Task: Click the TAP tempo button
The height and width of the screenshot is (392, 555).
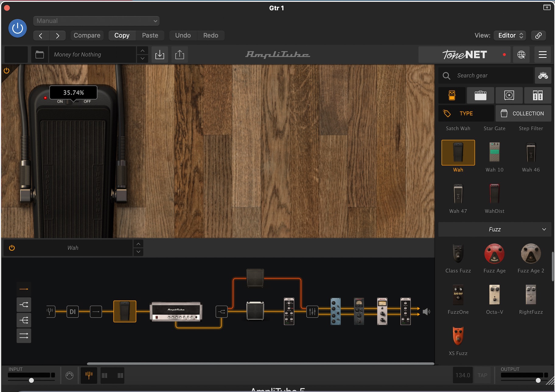Action: [482, 375]
